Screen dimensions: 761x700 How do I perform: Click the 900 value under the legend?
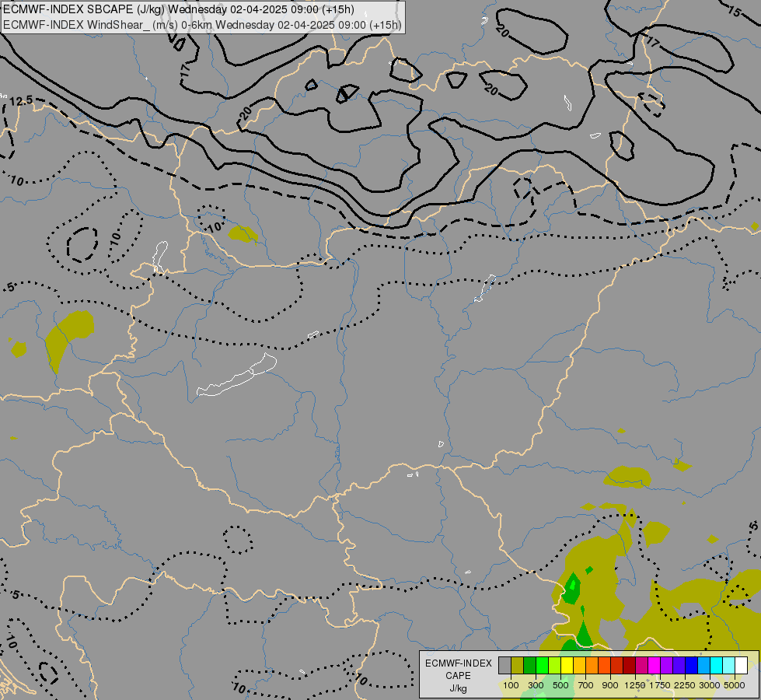[610, 685]
